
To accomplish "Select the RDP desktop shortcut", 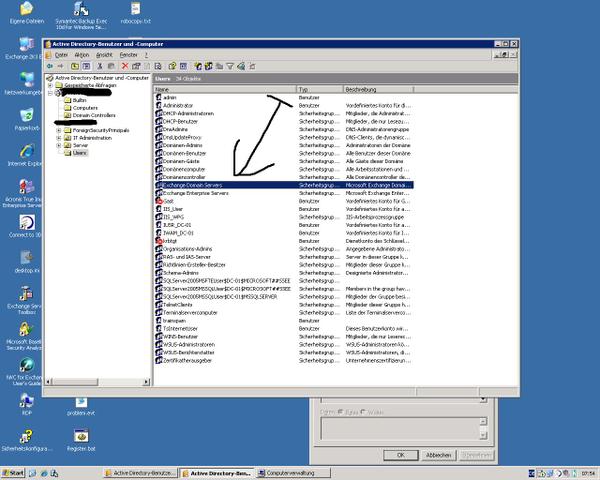I will click(26, 404).
